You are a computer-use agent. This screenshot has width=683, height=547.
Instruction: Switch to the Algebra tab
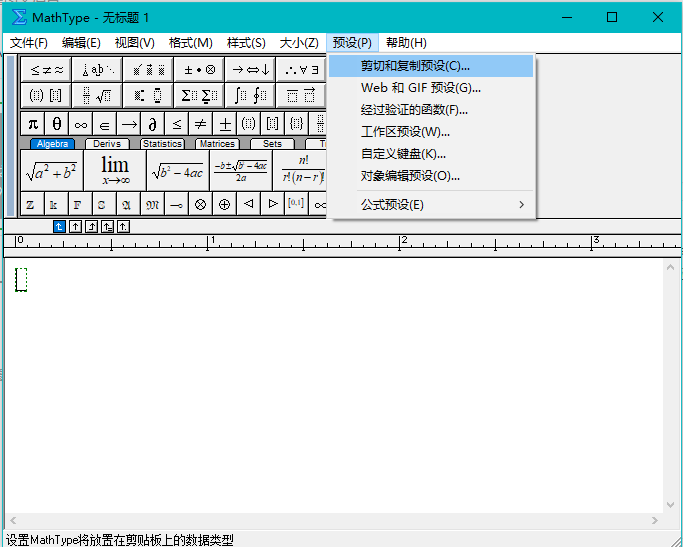coord(52,144)
